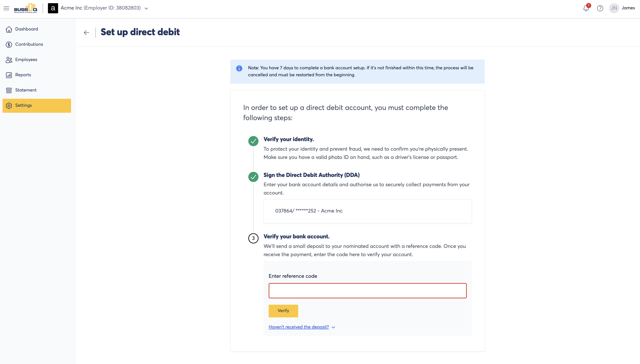
Task: Click the blue info icon in note
Action: [x=239, y=68]
